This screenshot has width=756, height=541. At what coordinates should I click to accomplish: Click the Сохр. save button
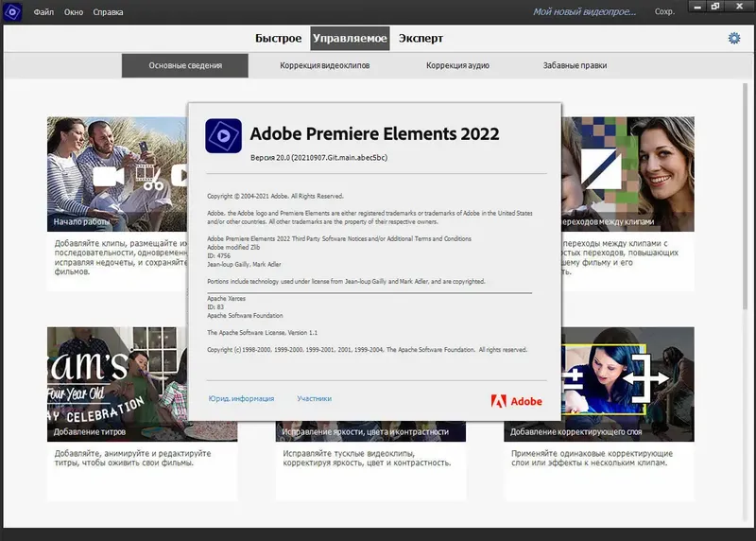click(x=664, y=12)
